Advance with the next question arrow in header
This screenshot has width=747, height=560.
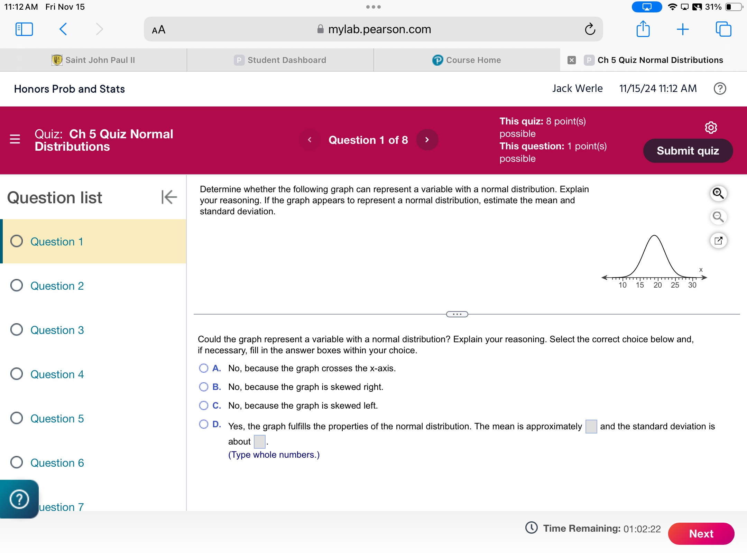click(x=427, y=140)
